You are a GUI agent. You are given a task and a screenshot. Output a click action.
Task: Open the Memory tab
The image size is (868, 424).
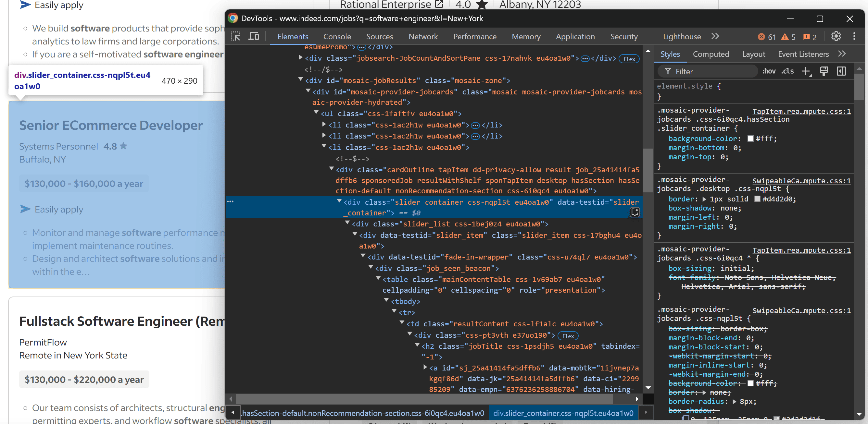click(x=526, y=37)
